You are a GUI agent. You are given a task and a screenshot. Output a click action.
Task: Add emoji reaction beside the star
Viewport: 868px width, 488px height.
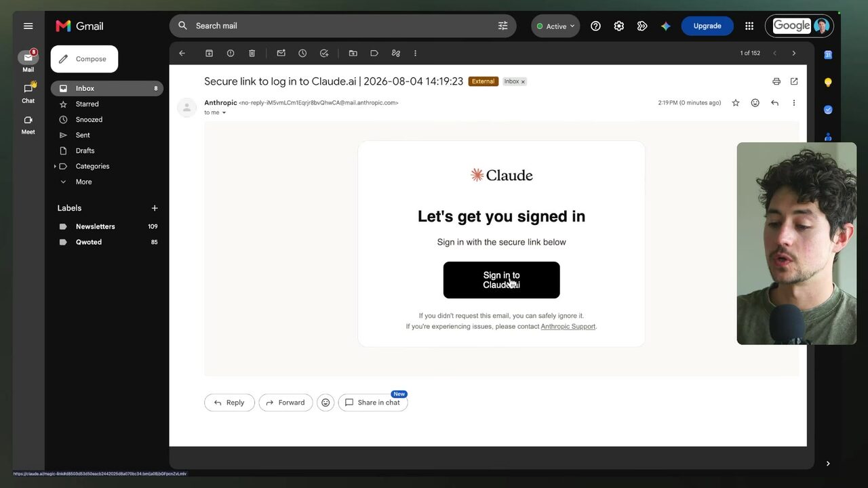755,103
